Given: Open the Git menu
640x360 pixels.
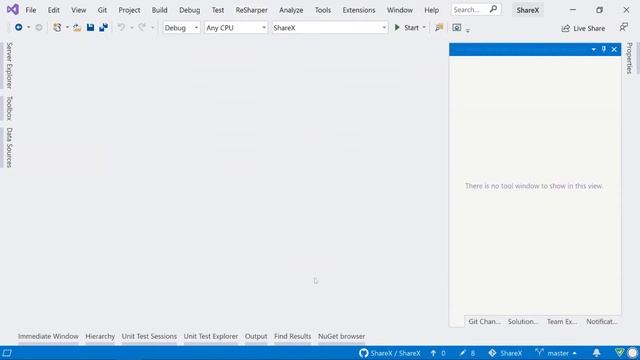Looking at the screenshot, I should pyautogui.click(x=102, y=10).
